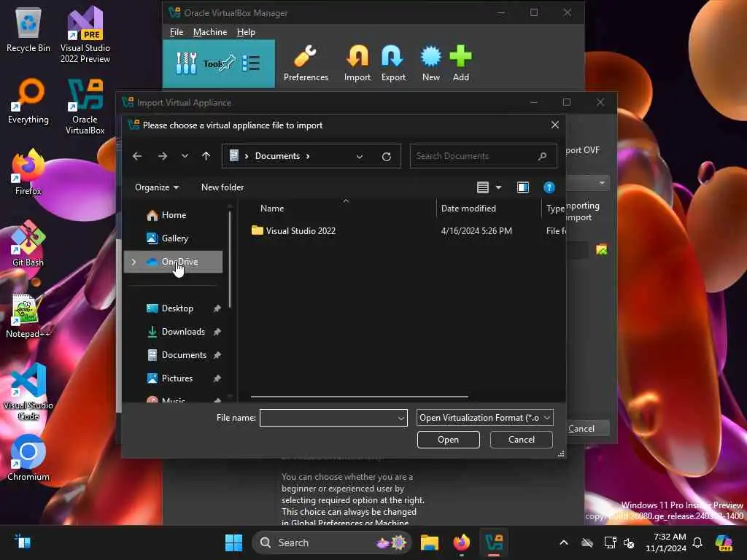Open Chromium desktop shortcut
This screenshot has width=747, height=560.
pyautogui.click(x=28, y=458)
